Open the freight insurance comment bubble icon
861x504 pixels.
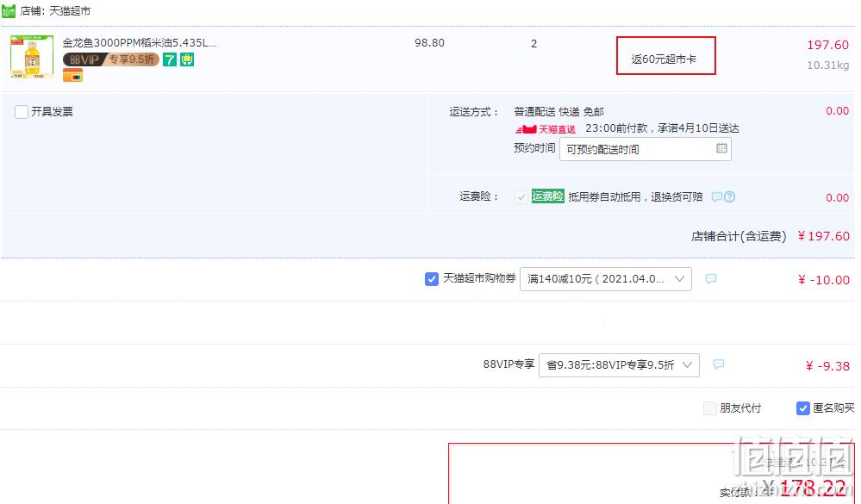716,197
